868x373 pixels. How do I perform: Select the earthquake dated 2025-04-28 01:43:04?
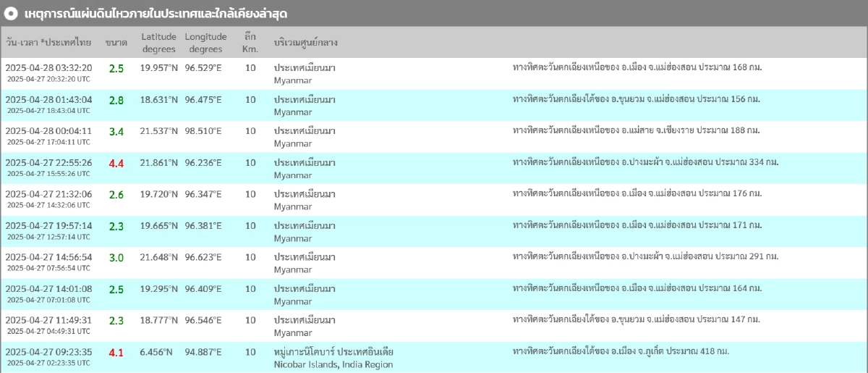click(434, 106)
